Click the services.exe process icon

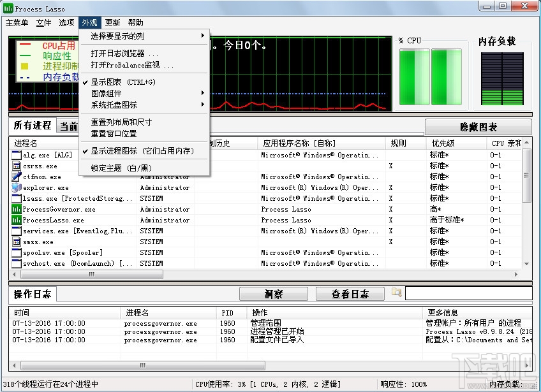pyautogui.click(x=15, y=231)
